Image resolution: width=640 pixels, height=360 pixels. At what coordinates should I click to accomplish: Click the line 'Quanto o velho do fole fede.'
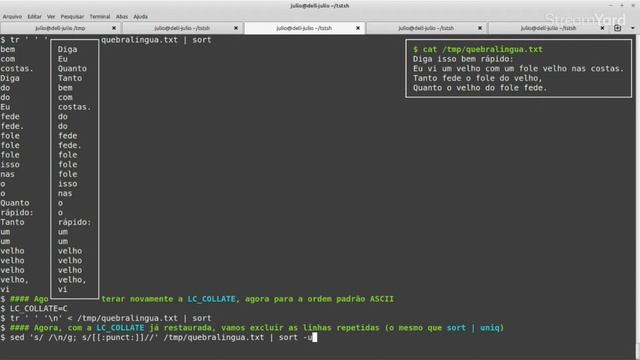[480, 88]
